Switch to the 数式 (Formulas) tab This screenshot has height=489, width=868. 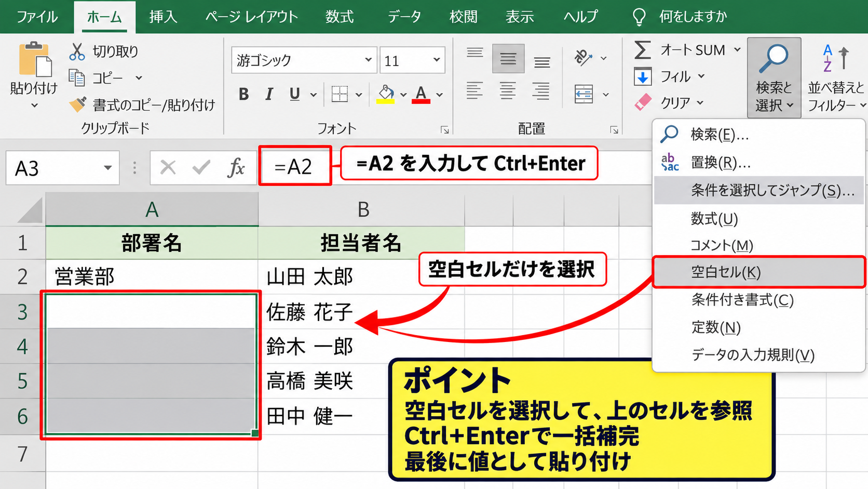tap(340, 17)
